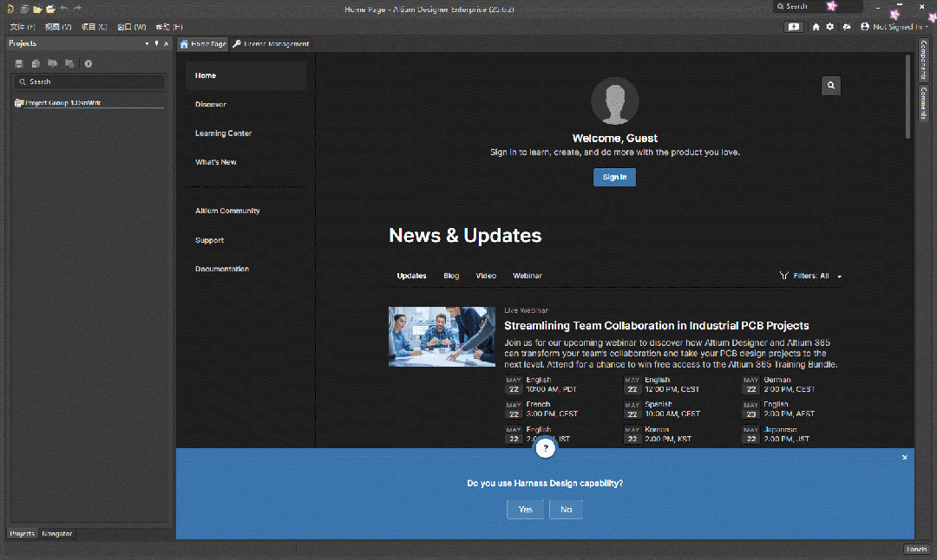Dismiss the Harness Design survey banner
The height and width of the screenshot is (560, 937).
905,458
